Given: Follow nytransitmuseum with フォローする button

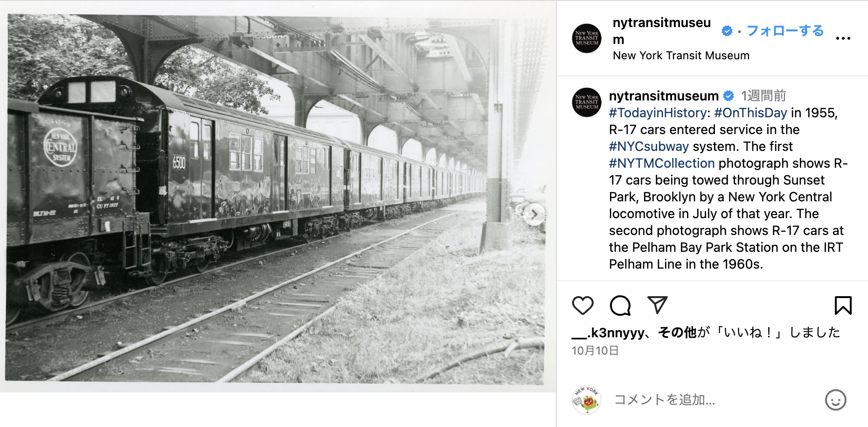Looking at the screenshot, I should (x=785, y=31).
